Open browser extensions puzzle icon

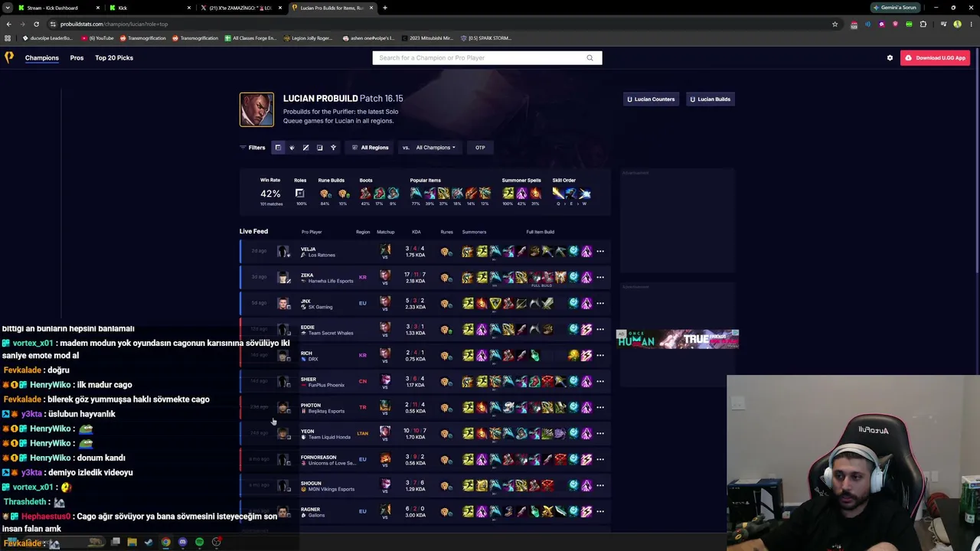tap(923, 24)
